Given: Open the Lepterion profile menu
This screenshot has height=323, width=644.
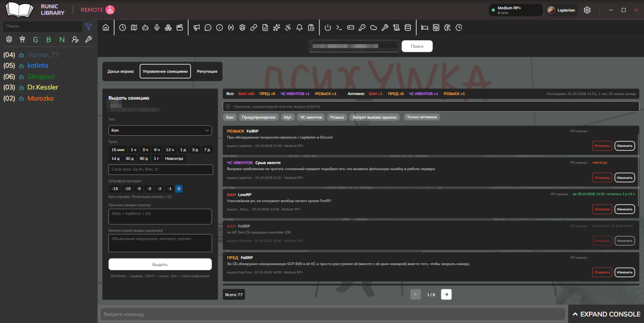Looking at the screenshot, I should coord(562,10).
